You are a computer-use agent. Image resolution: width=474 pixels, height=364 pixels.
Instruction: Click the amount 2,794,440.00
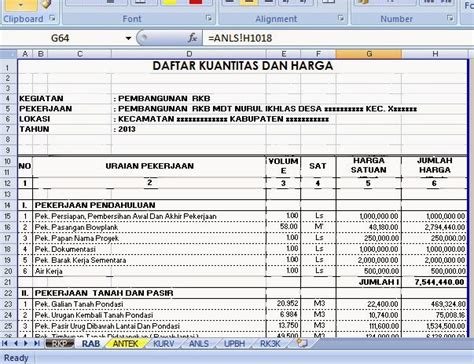tap(445, 227)
